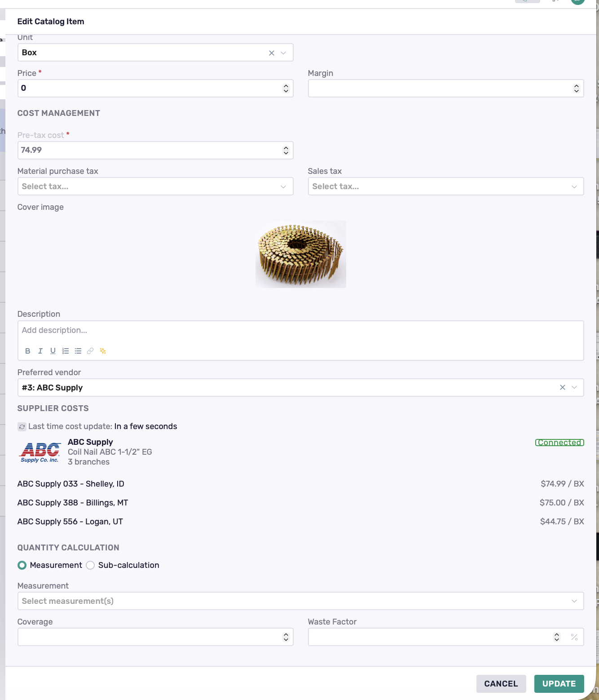The width and height of the screenshot is (599, 700).
Task: Refresh supplier cost update icon
Action: pos(22,426)
